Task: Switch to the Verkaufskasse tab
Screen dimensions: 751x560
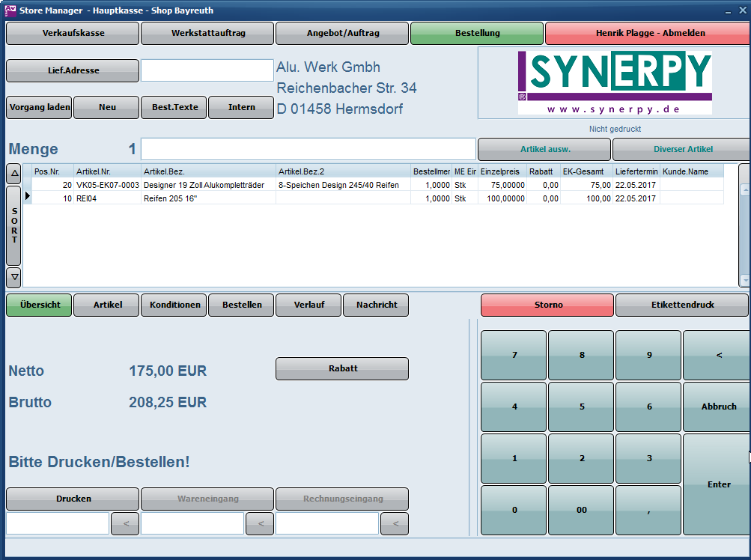Action: [x=73, y=33]
